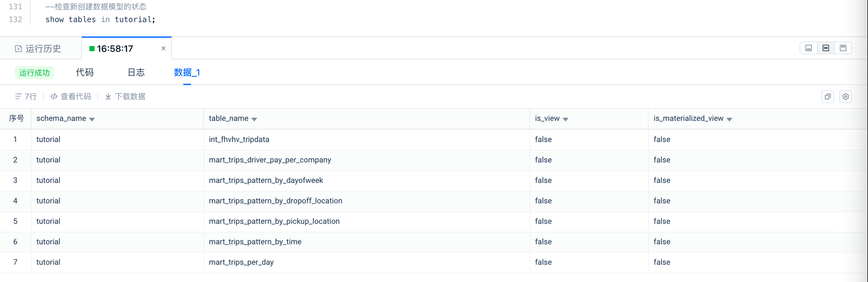Open is_view column filter dropdown

[566, 119]
